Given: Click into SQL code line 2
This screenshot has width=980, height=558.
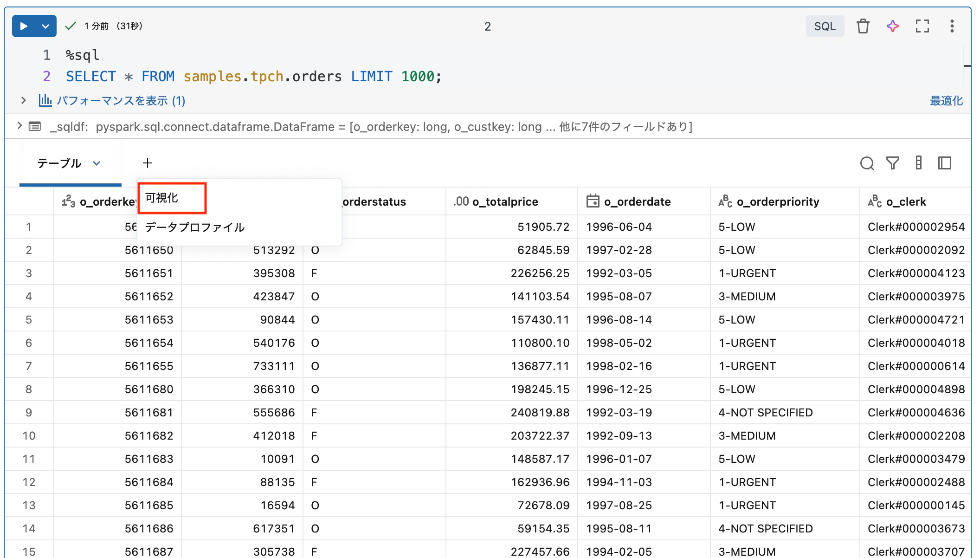Looking at the screenshot, I should (x=254, y=76).
